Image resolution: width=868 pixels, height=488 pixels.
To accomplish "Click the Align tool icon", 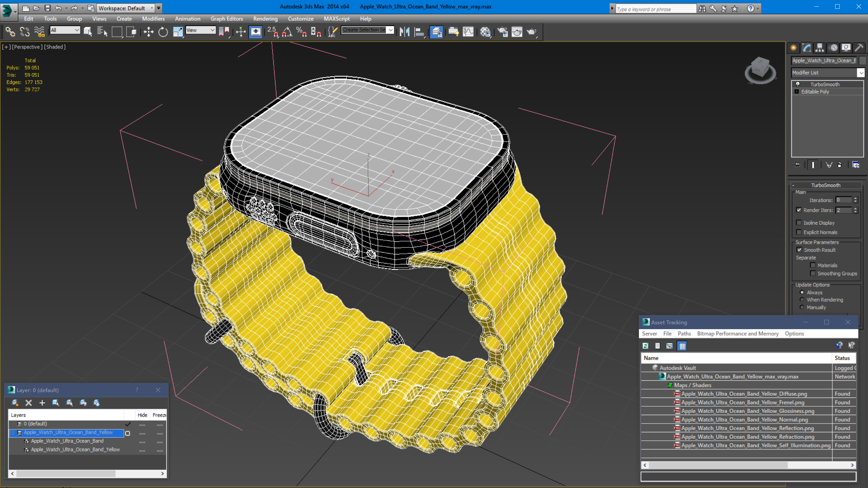I will click(x=419, y=32).
